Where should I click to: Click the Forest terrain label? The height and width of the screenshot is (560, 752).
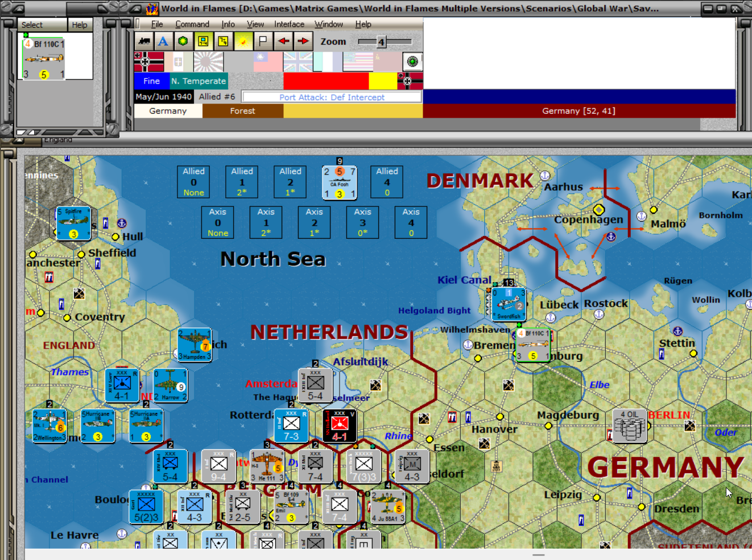[242, 111]
